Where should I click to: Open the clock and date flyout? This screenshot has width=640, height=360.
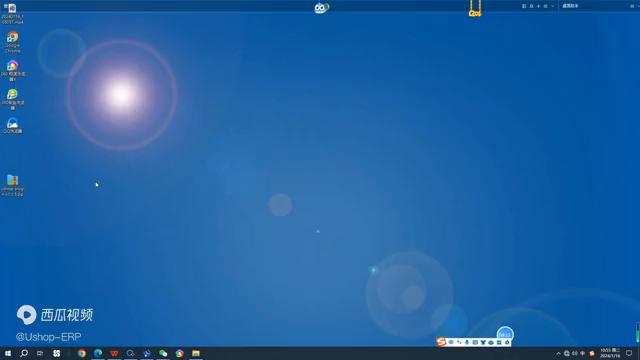click(x=610, y=353)
